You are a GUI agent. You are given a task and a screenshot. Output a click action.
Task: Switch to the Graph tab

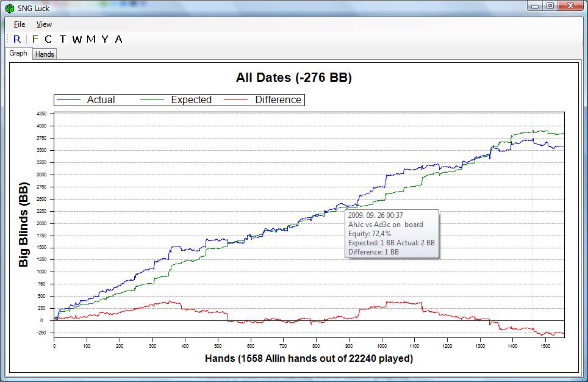pyautogui.click(x=18, y=53)
